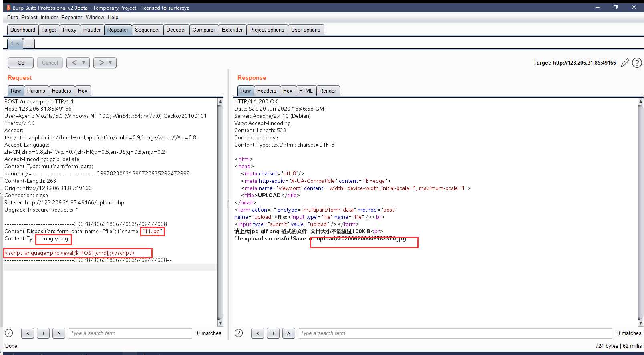Click the request search plus options button
Viewport: 644px width, 355px height.
[x=43, y=333]
